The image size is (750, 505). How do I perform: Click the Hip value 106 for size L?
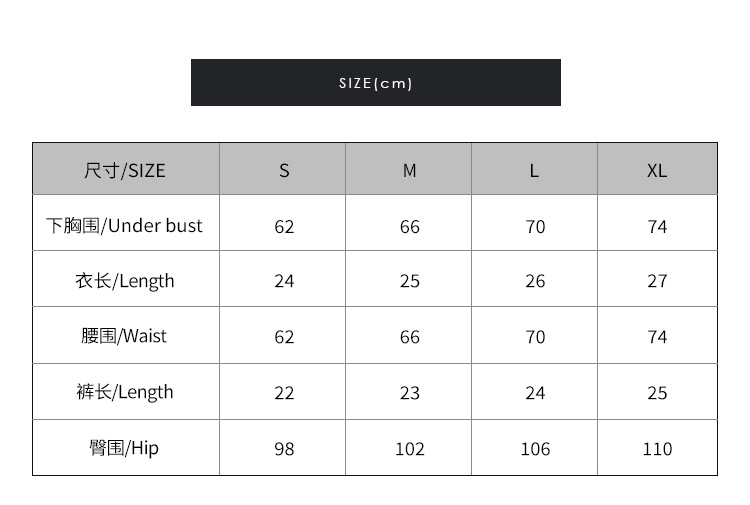point(535,449)
